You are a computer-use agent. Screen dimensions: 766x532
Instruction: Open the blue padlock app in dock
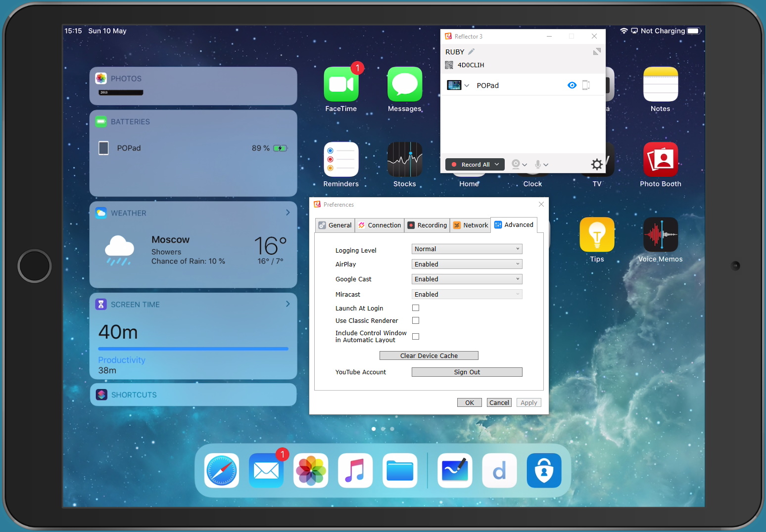544,471
